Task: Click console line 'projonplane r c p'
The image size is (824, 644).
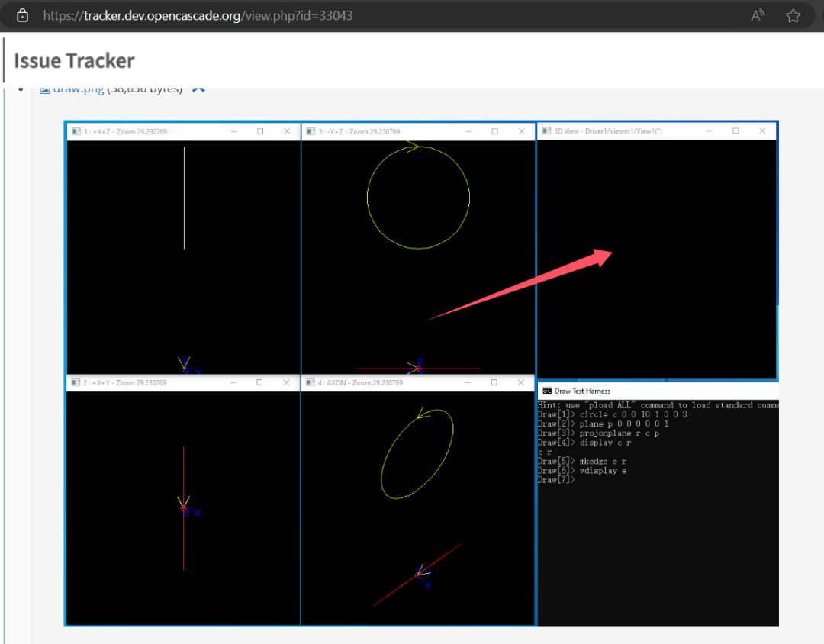Action: (619, 433)
